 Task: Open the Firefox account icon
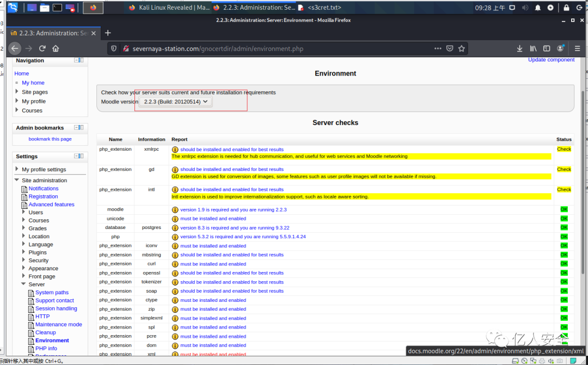click(560, 48)
